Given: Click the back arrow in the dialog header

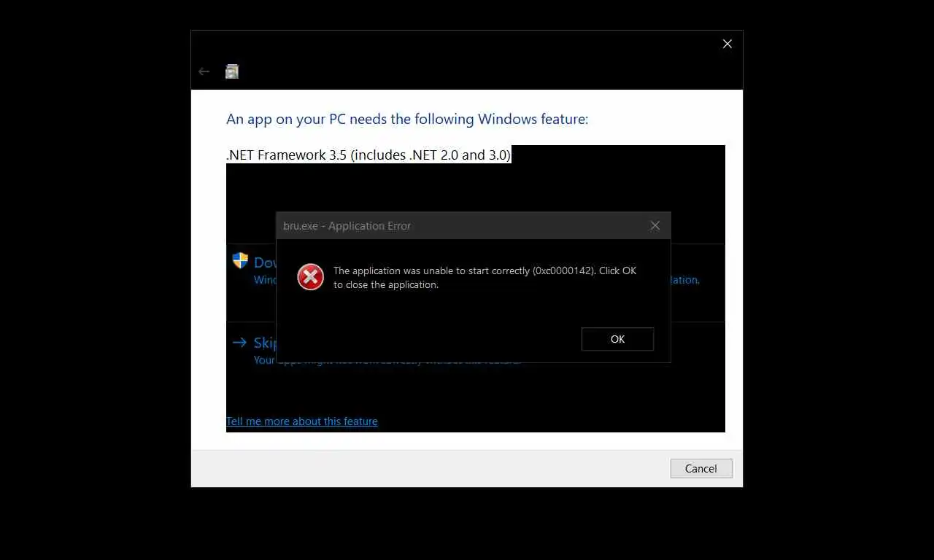Looking at the screenshot, I should pyautogui.click(x=204, y=71).
